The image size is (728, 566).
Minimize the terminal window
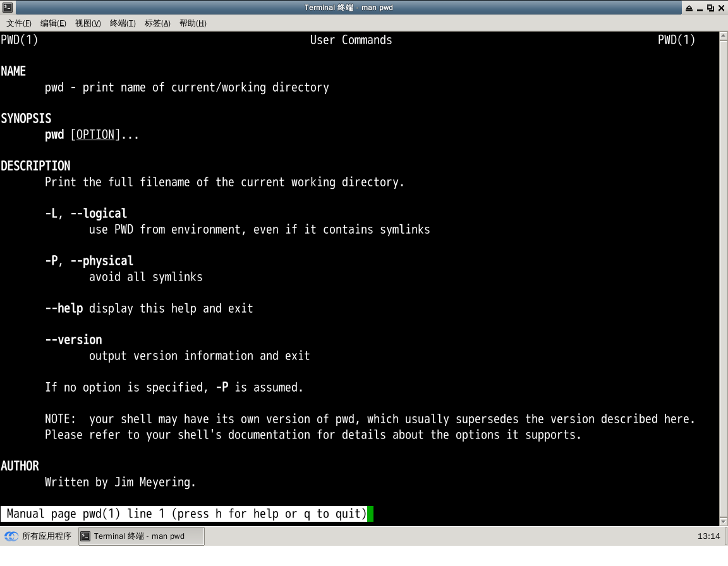700,8
